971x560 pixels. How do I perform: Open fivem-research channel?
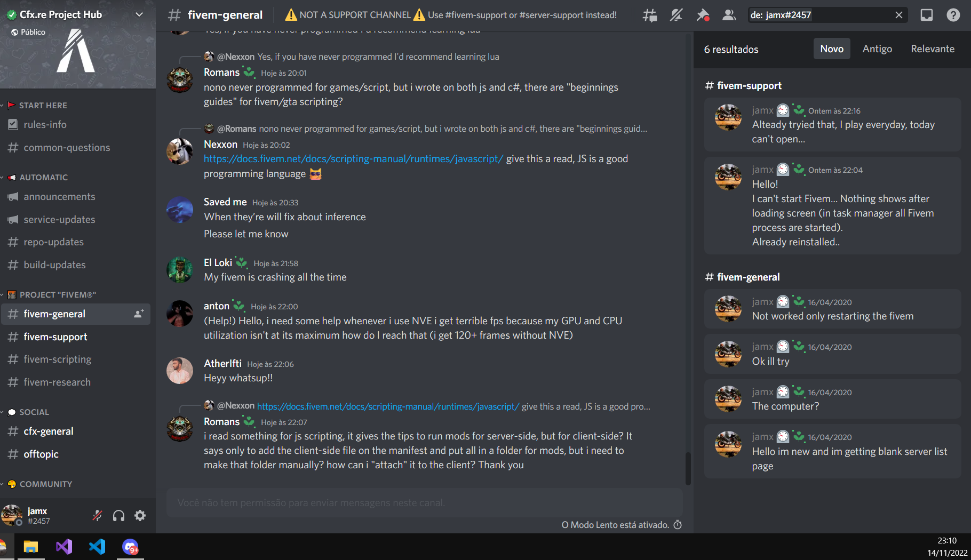pyautogui.click(x=76, y=382)
